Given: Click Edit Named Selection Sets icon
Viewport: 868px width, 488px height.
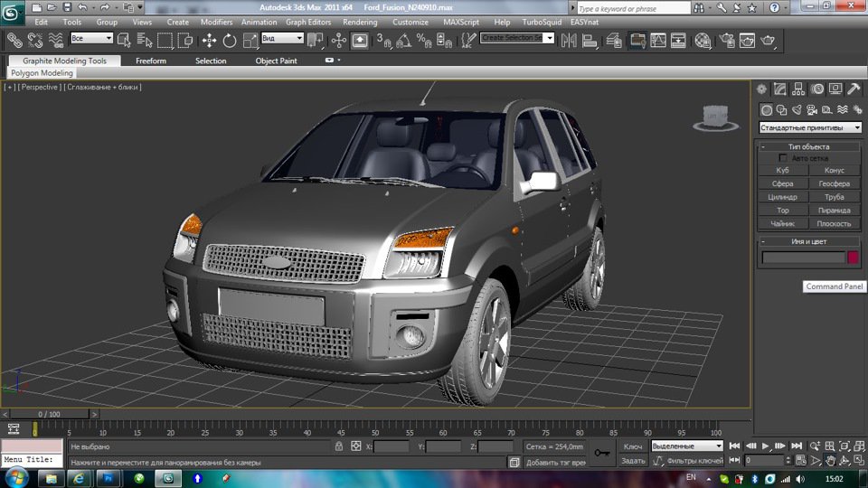Looking at the screenshot, I should [x=468, y=41].
